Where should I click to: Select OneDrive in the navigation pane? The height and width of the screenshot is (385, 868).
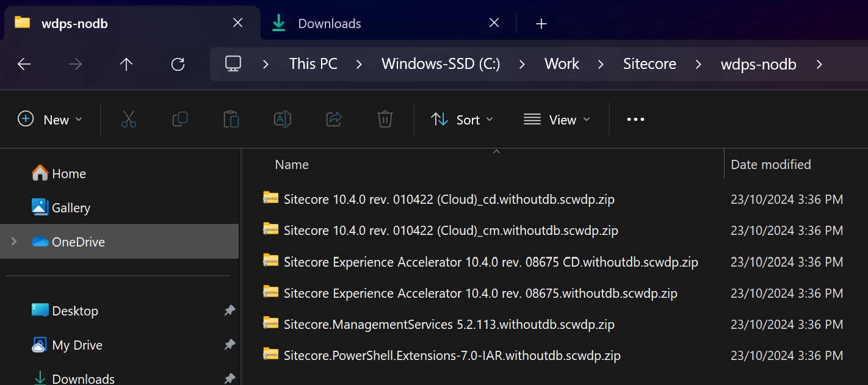pos(120,242)
